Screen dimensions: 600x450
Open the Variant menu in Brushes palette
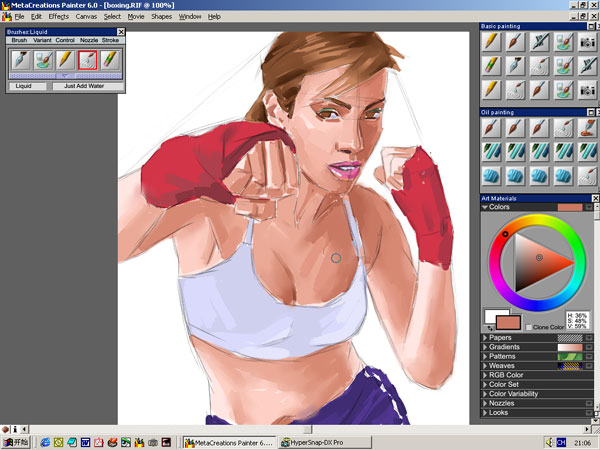click(43, 40)
